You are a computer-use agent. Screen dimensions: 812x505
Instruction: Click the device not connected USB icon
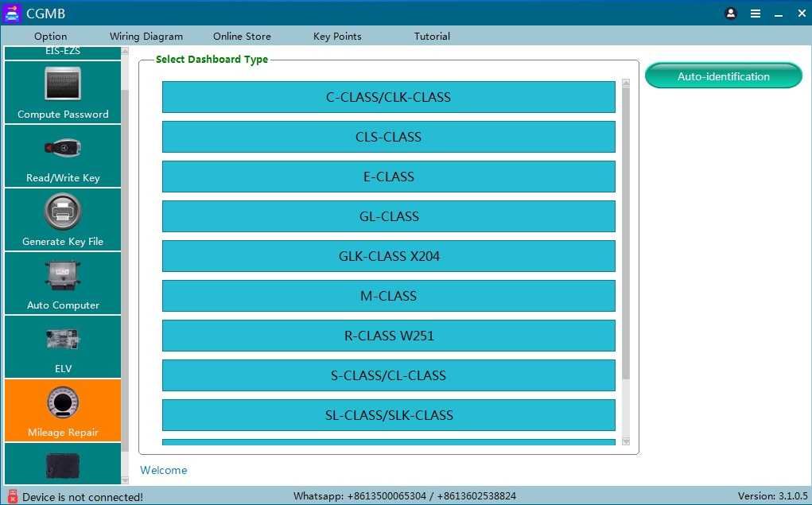(x=13, y=496)
